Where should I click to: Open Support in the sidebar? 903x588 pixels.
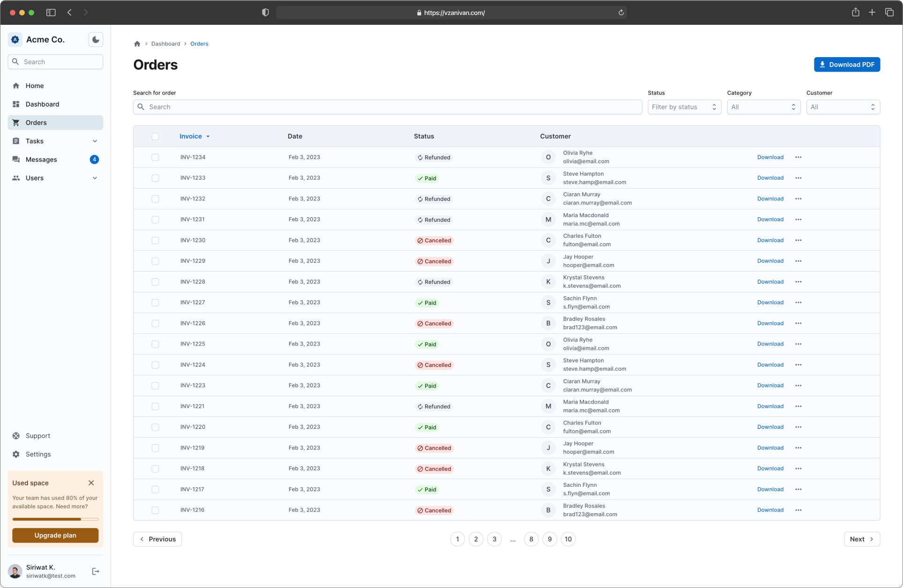point(55,436)
